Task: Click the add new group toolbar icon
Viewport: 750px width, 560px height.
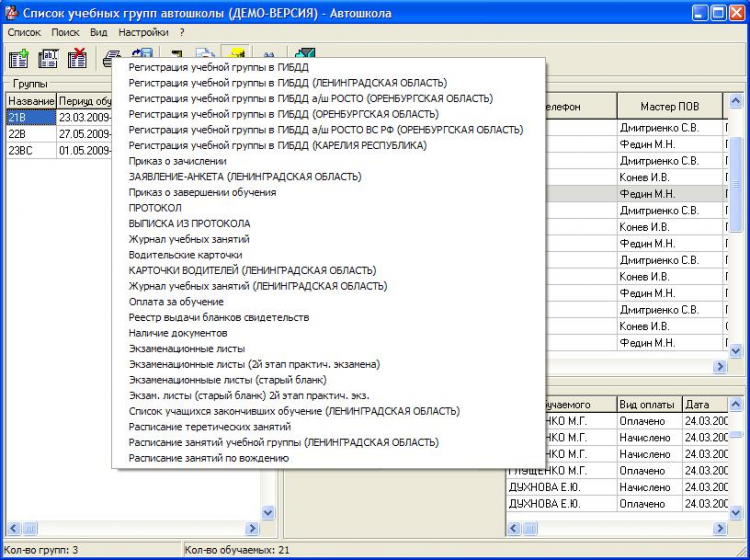Action: (18, 59)
